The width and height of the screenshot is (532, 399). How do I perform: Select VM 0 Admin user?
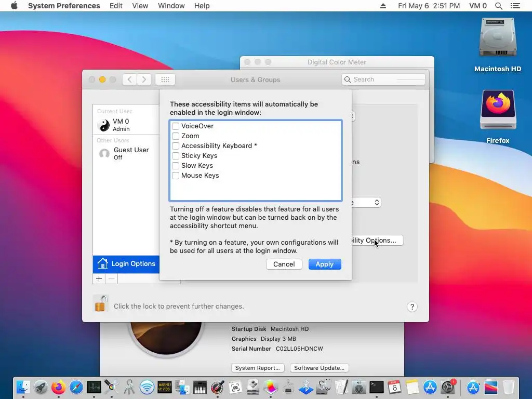click(126, 125)
